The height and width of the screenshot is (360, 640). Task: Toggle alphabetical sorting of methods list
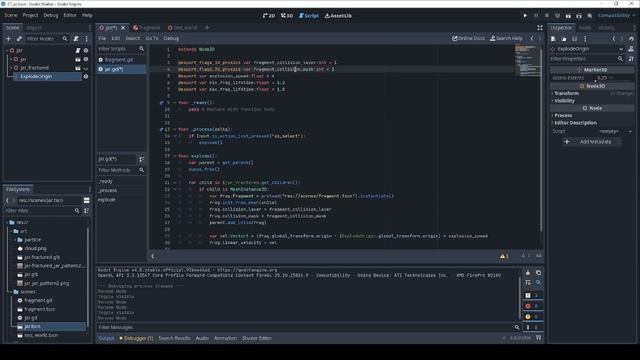[x=142, y=159]
